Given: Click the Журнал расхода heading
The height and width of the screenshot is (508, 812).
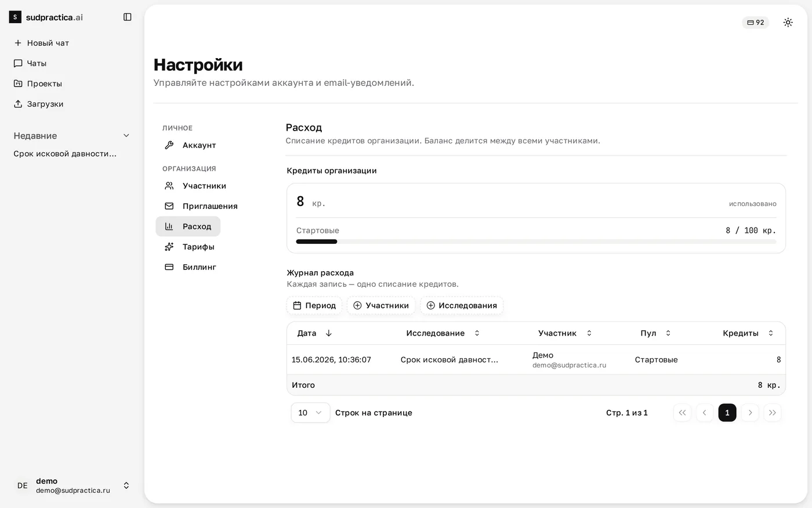Looking at the screenshot, I should [320, 273].
